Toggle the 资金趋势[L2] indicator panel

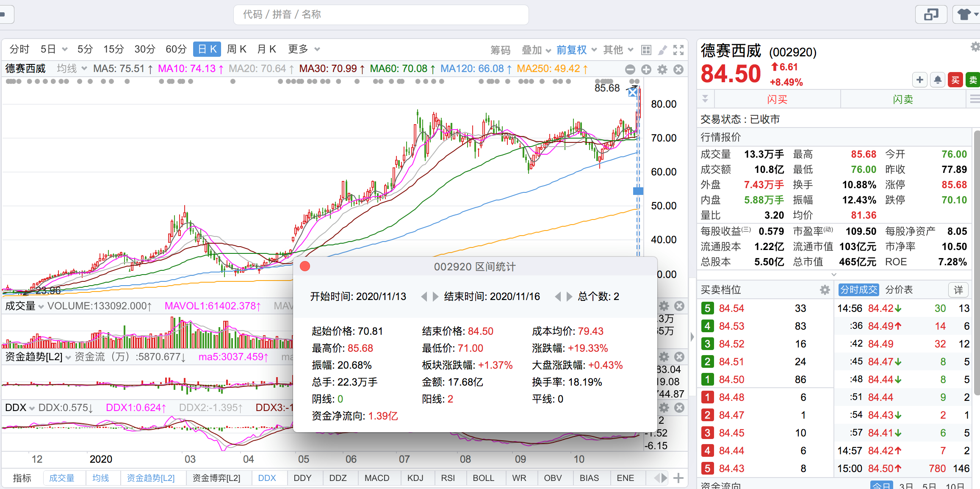(x=151, y=478)
